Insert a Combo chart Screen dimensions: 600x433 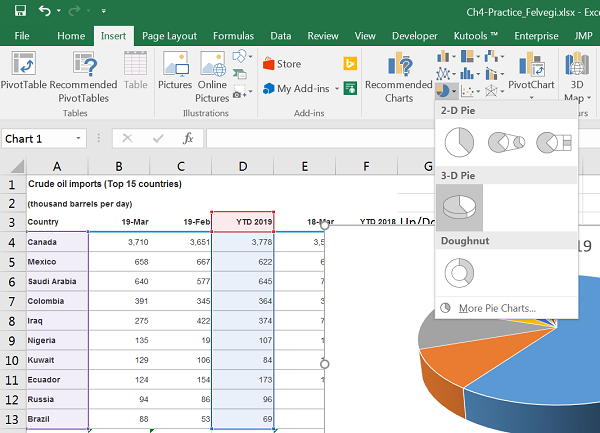coord(491,73)
